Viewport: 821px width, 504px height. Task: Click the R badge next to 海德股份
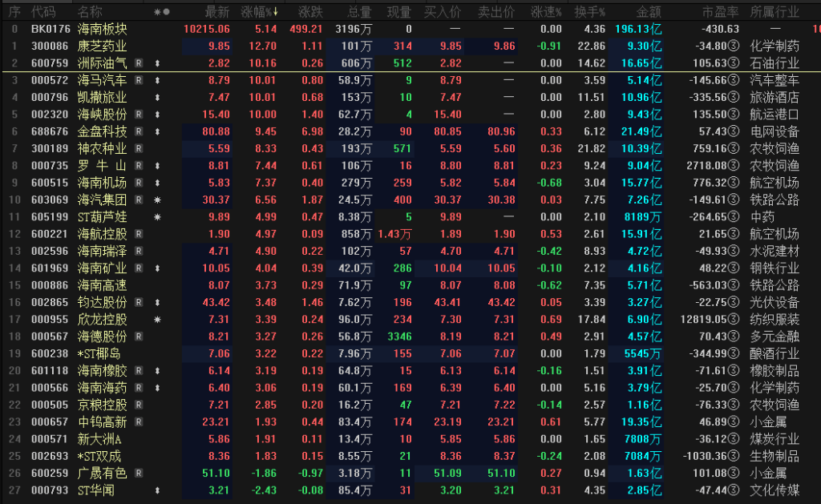pyautogui.click(x=139, y=337)
